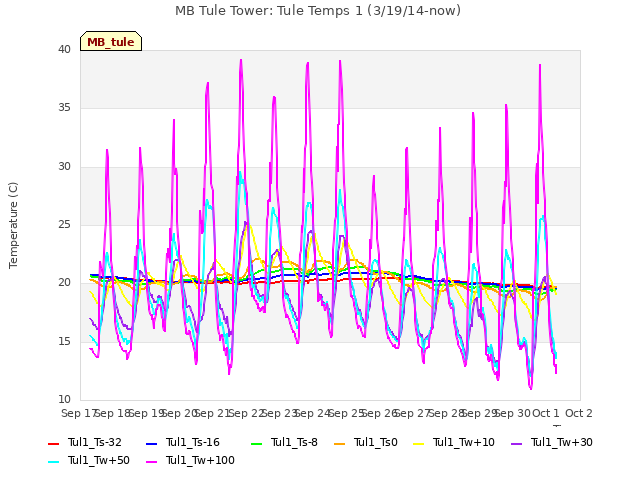
Task: Click the y-axis tick label 40
Action: 64,50
